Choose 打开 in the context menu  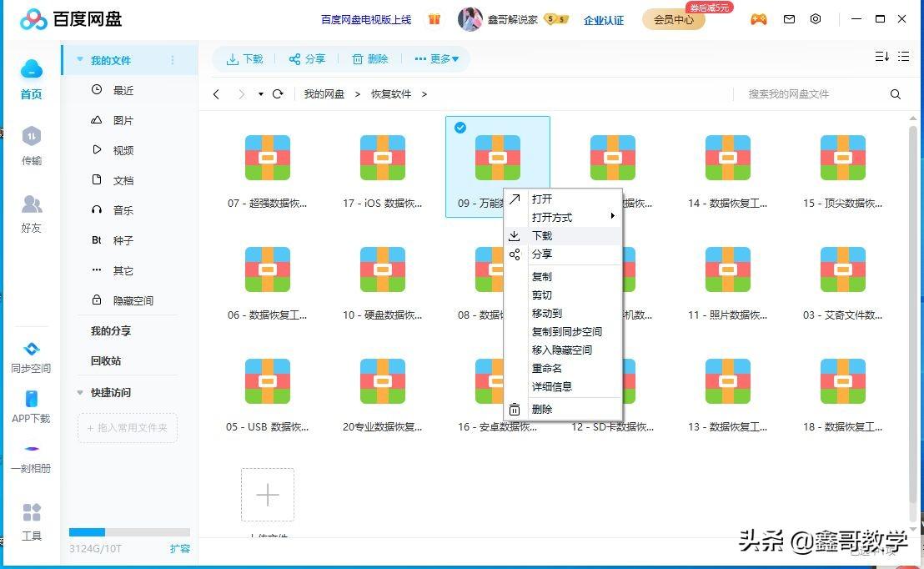563,199
